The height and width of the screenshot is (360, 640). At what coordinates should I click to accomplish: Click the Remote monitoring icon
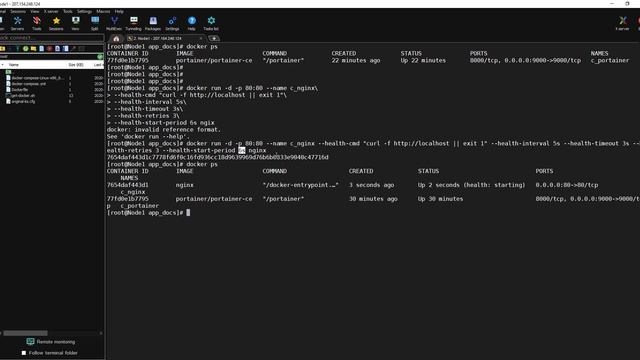pyautogui.click(x=30, y=342)
